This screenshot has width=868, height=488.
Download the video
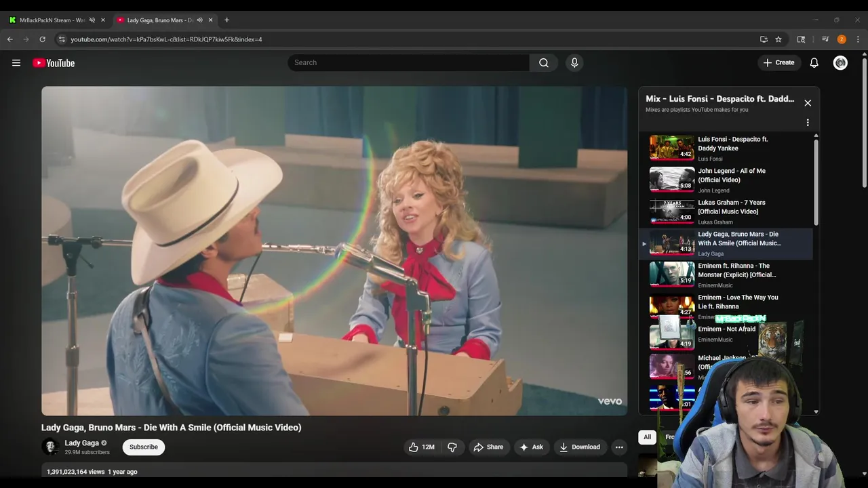coord(579,447)
